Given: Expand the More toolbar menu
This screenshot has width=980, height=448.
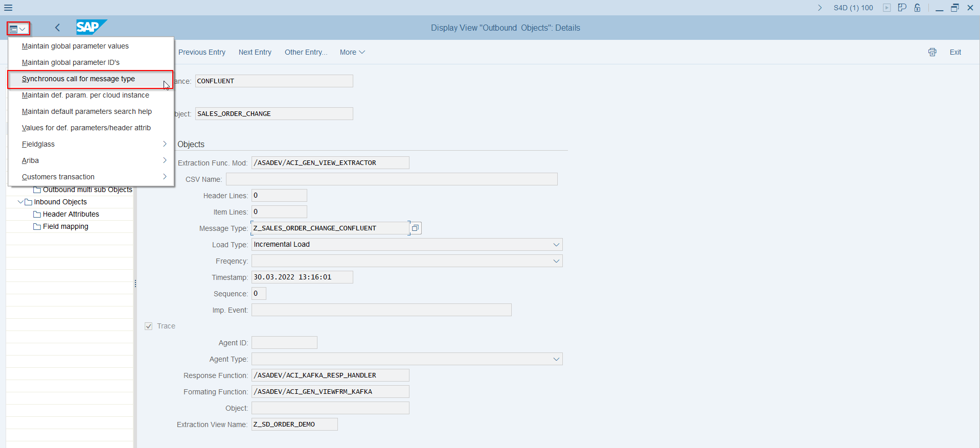Looking at the screenshot, I should click(352, 52).
